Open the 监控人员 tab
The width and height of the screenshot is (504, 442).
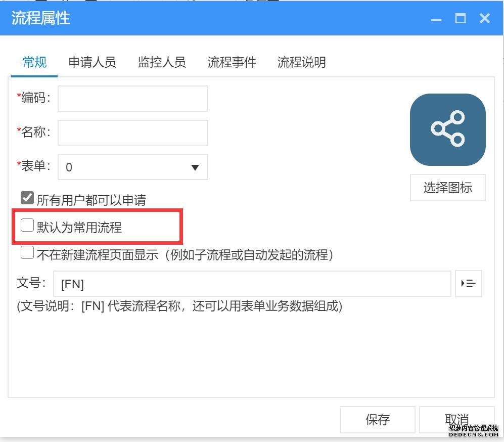click(x=162, y=62)
